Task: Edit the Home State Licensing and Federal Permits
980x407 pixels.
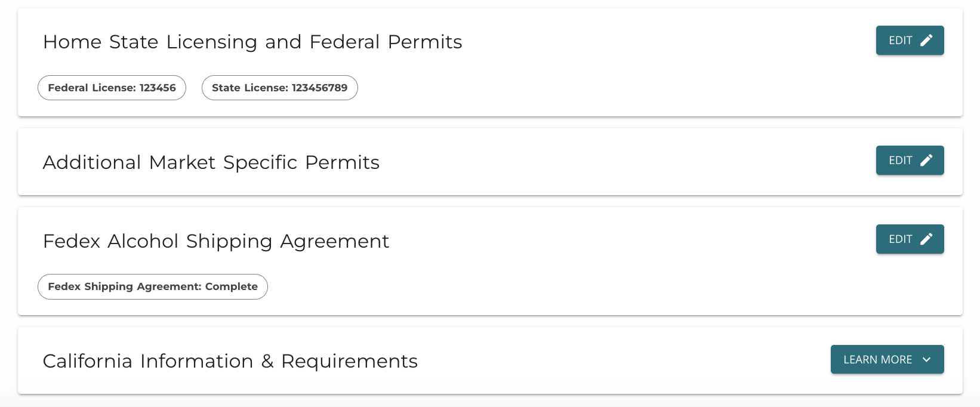Action: pos(910,40)
